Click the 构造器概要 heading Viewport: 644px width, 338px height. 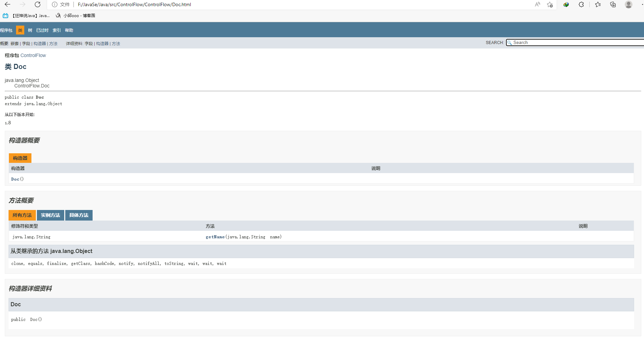24,140
